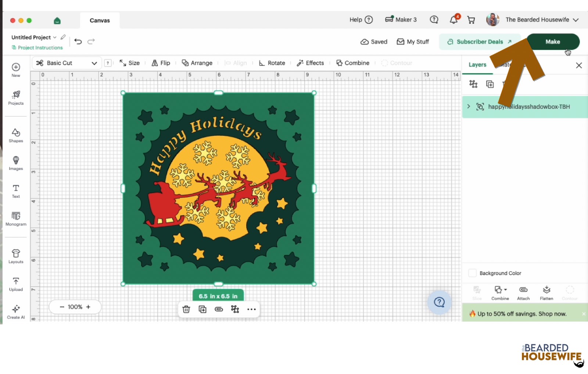Click Attach in Layers panel
588x374 pixels.
click(x=523, y=293)
